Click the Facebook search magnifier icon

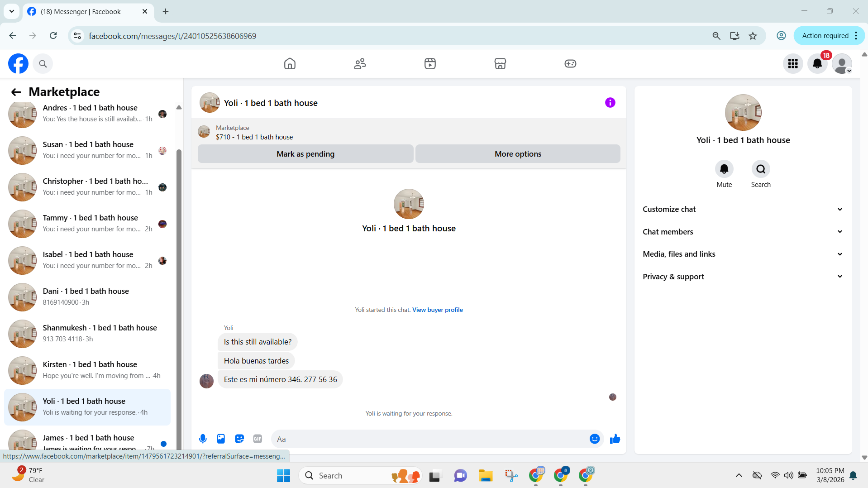[43, 64]
